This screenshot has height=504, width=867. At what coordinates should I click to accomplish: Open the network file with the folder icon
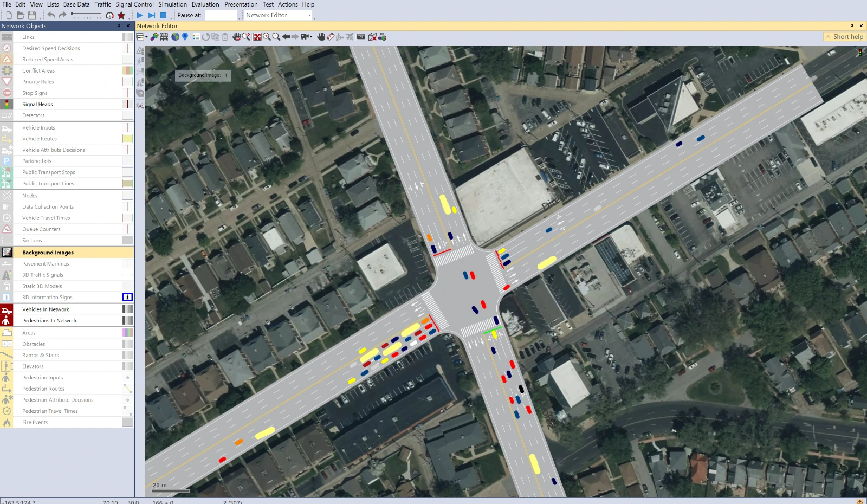[x=21, y=15]
